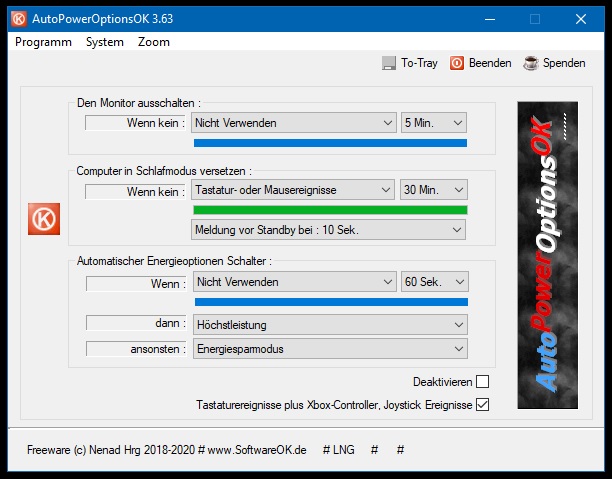The height and width of the screenshot is (479, 612).
Task: Click Automatischer Energieoptionen Schalter heading
Action: [x=174, y=261]
